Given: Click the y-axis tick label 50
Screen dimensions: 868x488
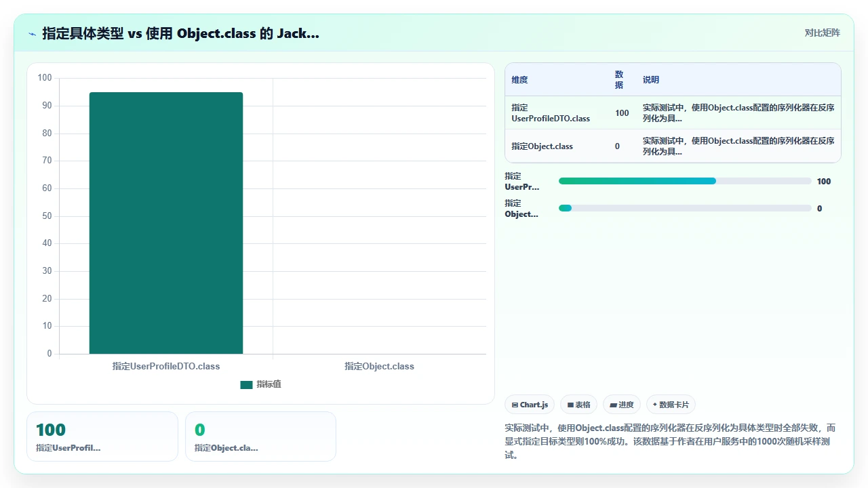Looking at the screenshot, I should (x=47, y=216).
